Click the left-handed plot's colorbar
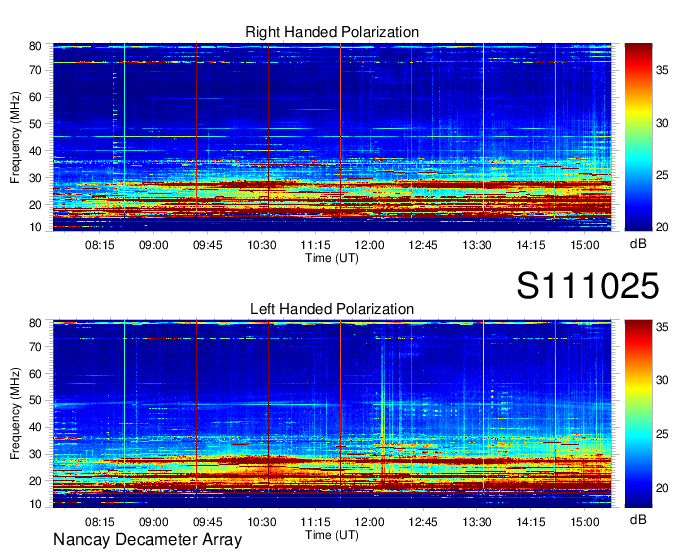The width and height of the screenshot is (680, 552). coord(638,414)
